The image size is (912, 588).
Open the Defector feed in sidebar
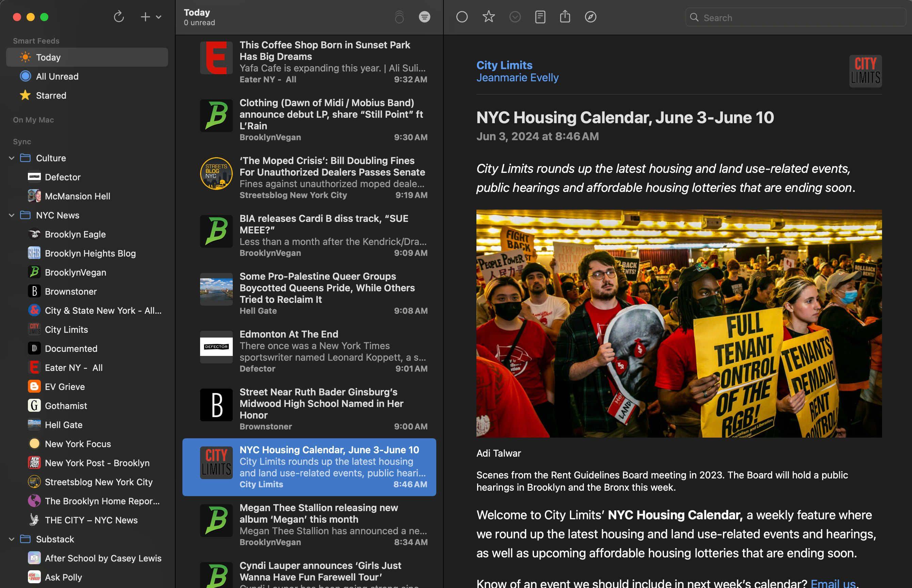[x=87, y=177]
